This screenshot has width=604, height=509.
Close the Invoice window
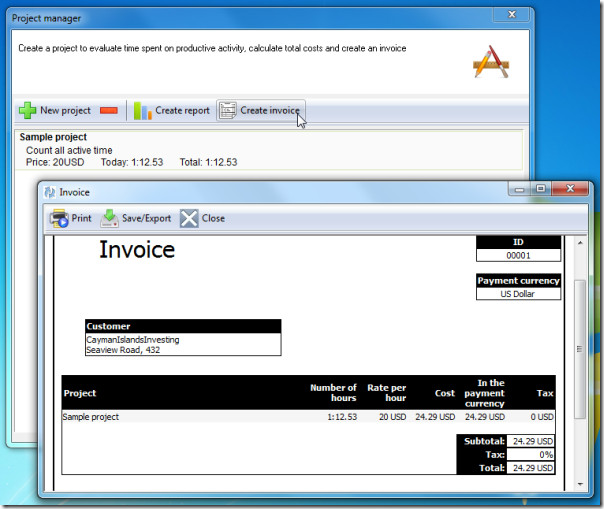tap(570, 188)
